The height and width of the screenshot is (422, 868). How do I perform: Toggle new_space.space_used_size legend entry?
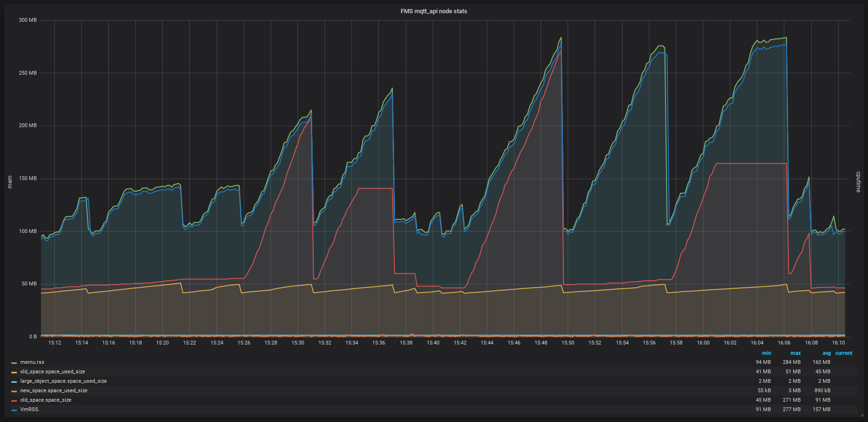point(54,391)
